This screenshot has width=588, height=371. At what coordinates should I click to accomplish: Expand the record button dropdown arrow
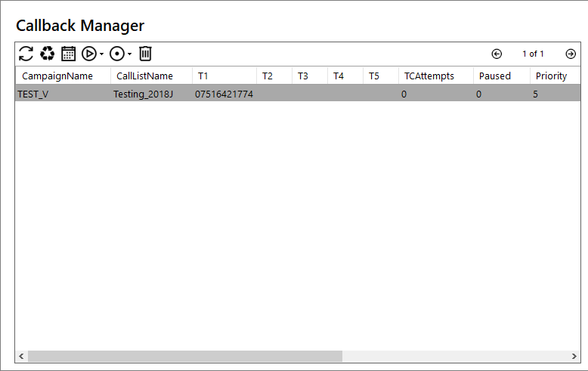[130, 54]
